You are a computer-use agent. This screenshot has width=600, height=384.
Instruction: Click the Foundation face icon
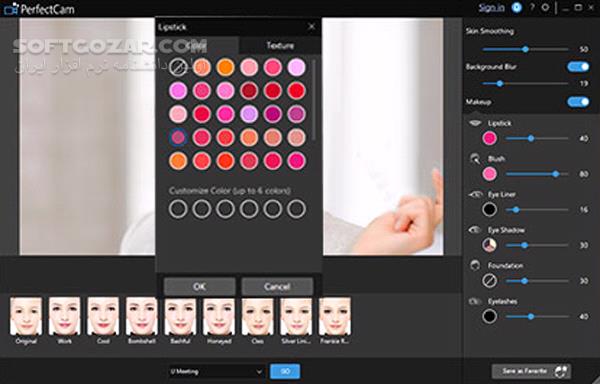[475, 265]
